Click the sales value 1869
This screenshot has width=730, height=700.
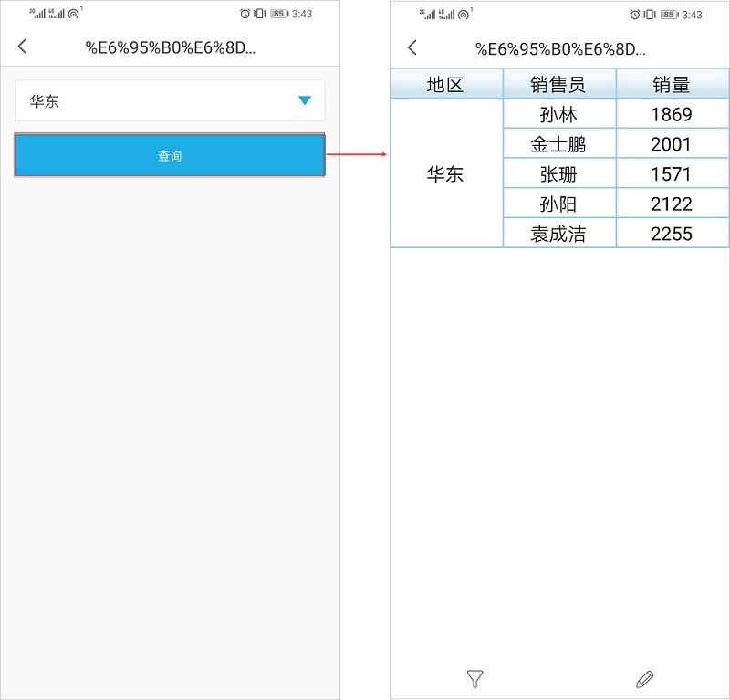(673, 114)
